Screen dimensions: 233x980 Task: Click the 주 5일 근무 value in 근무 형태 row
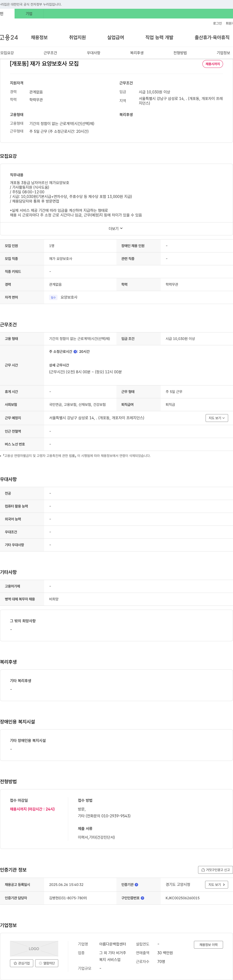pyautogui.click(x=174, y=392)
